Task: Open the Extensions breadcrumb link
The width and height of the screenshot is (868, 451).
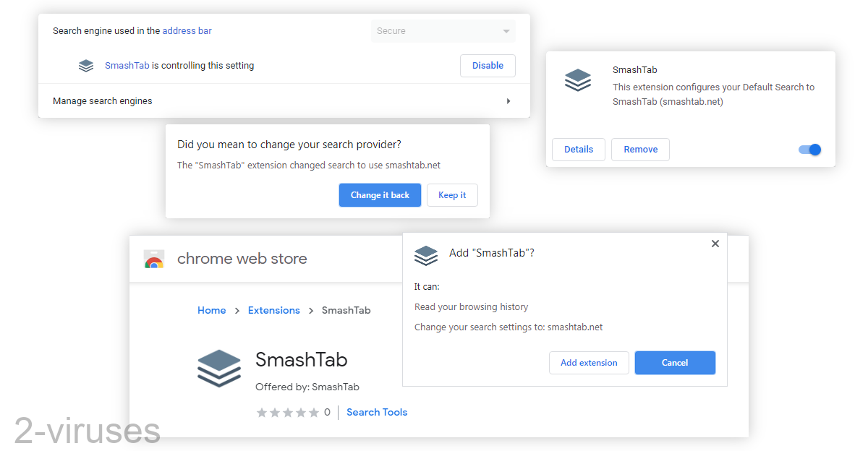Action: [274, 310]
